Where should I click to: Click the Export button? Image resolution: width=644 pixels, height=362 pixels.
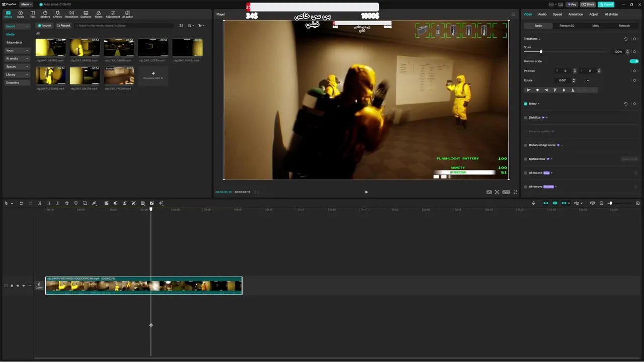(x=606, y=4)
